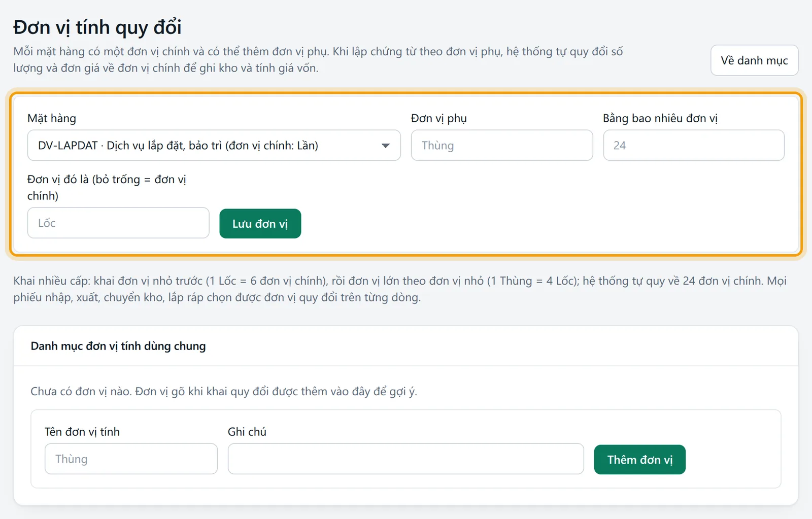Image resolution: width=812 pixels, height=519 pixels.
Task: Click the Đơn vị tính quy đổi page title
Action: click(x=97, y=27)
